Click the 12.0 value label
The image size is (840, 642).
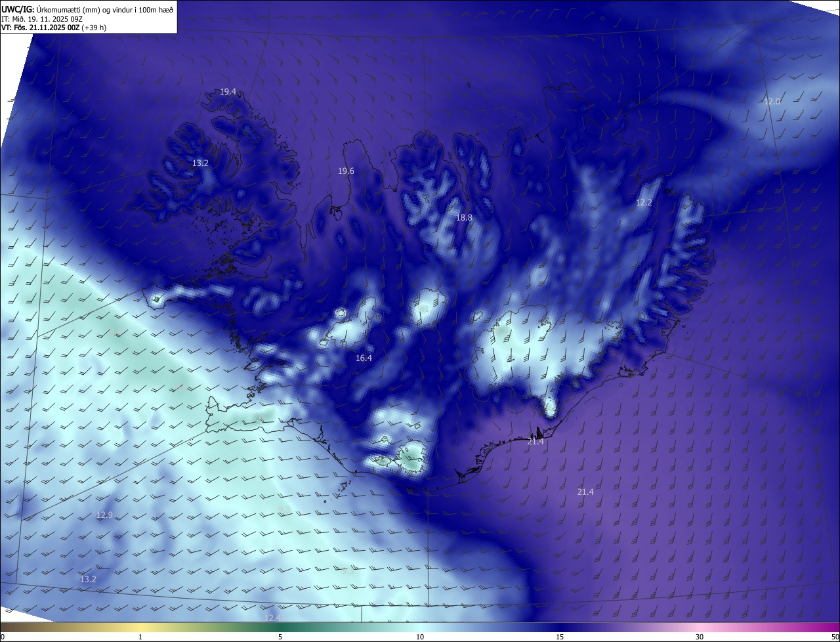pyautogui.click(x=772, y=101)
